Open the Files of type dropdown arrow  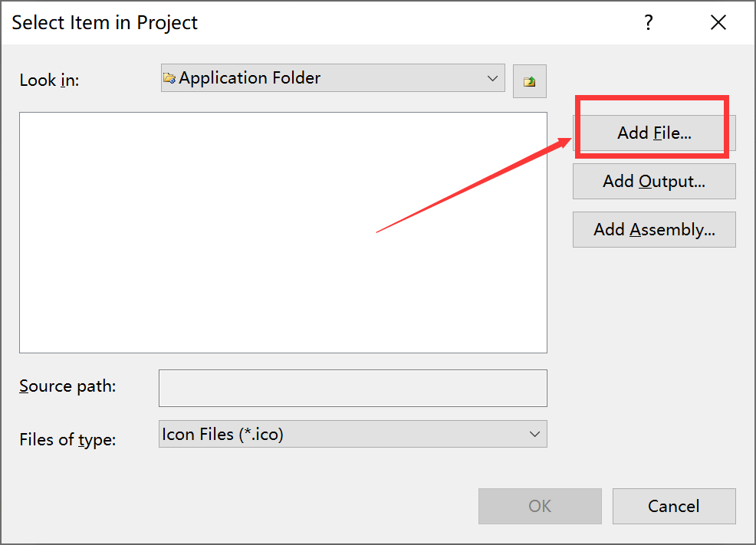tap(534, 434)
